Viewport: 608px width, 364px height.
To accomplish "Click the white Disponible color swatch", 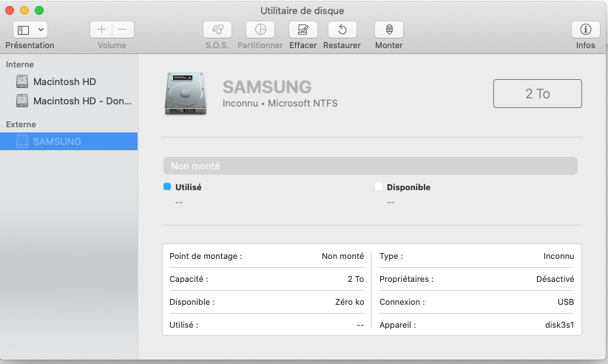I will [379, 187].
